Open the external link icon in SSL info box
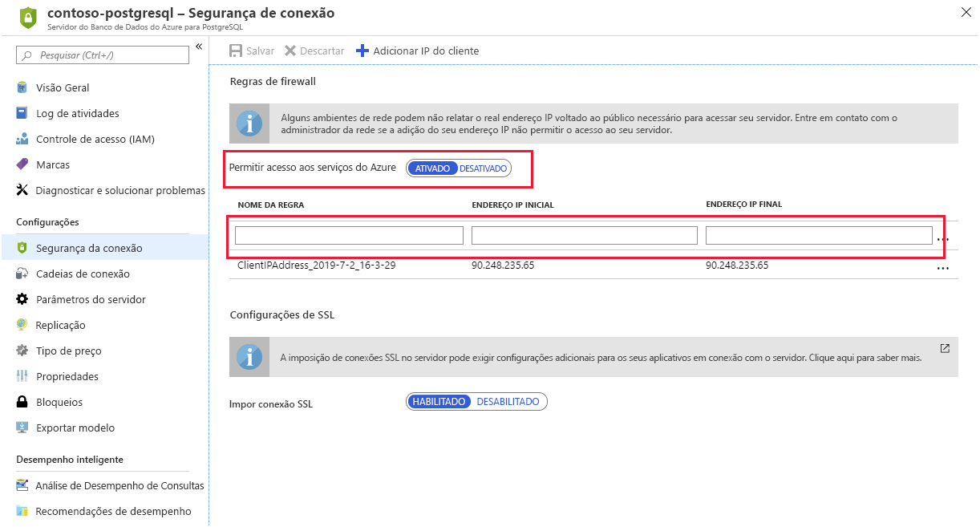The height and width of the screenshot is (527, 980). point(945,349)
